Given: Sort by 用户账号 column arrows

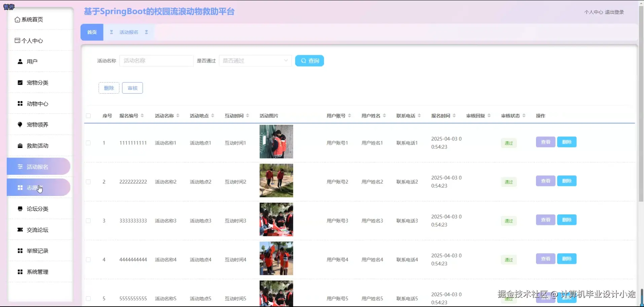Looking at the screenshot, I should [x=350, y=115].
